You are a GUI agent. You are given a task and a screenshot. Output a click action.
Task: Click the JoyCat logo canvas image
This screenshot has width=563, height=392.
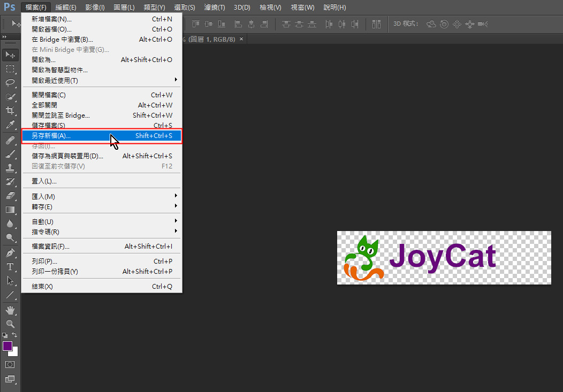point(444,258)
